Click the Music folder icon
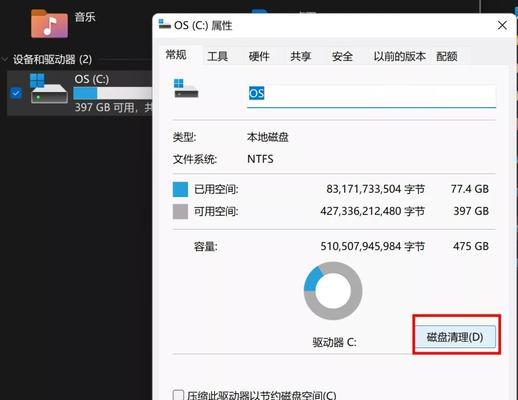The image size is (518, 400). point(49,23)
